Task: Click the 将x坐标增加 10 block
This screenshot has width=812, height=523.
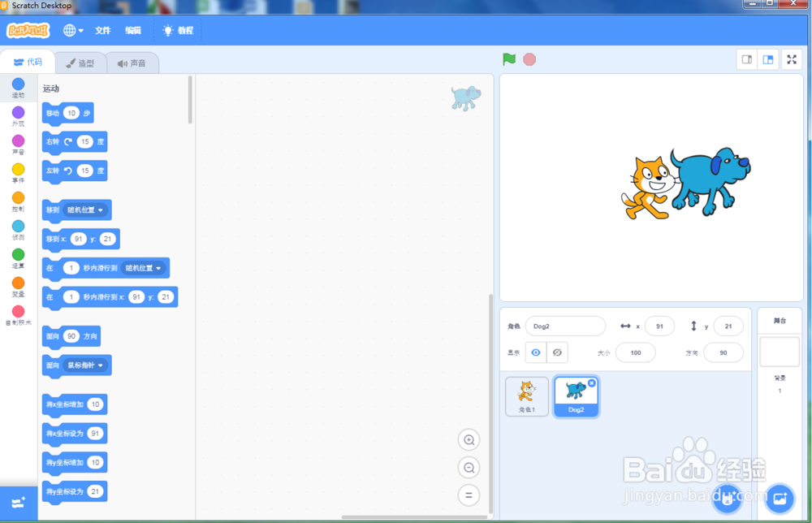Action: [x=75, y=405]
